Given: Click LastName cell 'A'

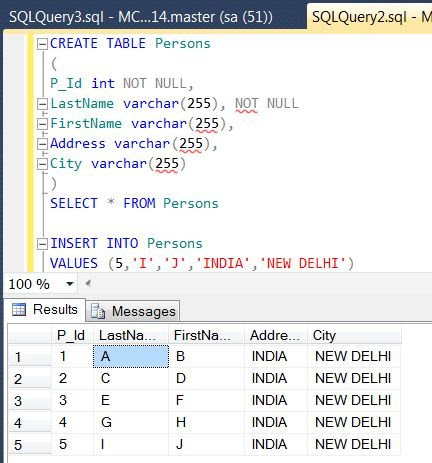Looking at the screenshot, I should click(x=131, y=356).
